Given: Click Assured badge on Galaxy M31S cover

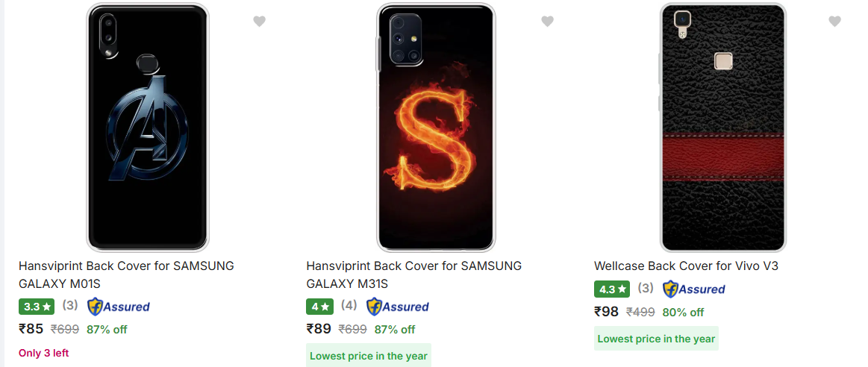Looking at the screenshot, I should click(398, 306).
